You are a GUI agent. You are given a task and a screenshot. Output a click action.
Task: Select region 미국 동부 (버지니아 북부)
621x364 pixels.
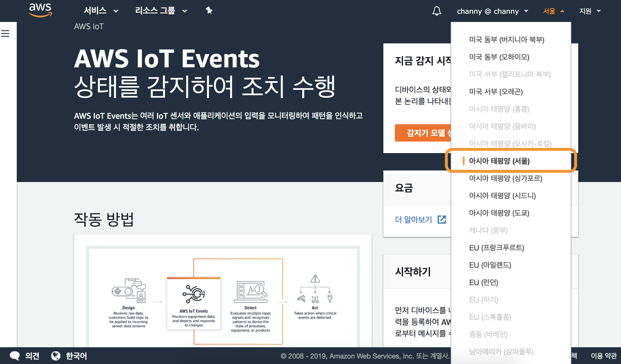tap(507, 40)
